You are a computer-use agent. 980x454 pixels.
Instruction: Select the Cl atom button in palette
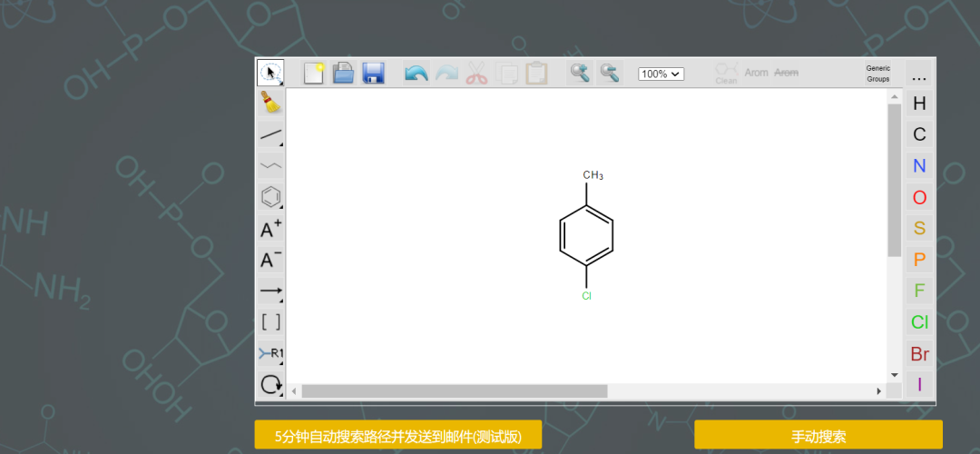point(919,322)
